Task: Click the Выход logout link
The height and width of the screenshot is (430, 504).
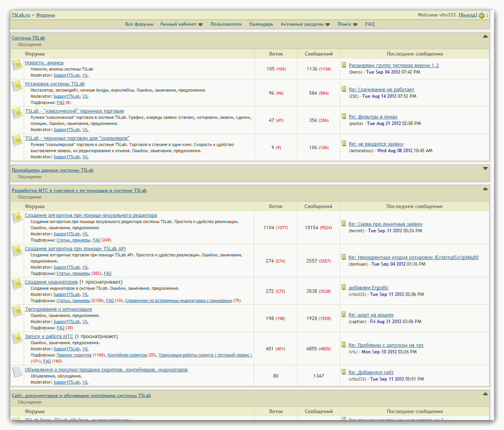Action: coord(468,15)
